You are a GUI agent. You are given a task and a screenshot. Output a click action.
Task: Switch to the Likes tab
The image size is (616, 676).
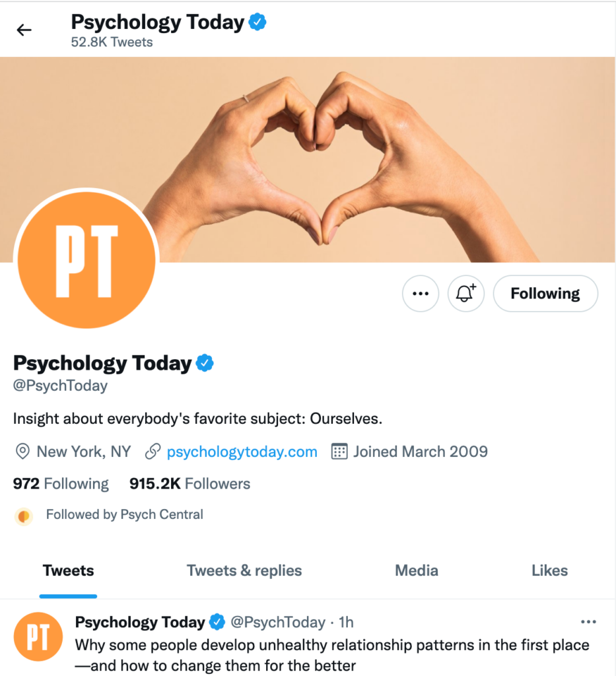[549, 571]
